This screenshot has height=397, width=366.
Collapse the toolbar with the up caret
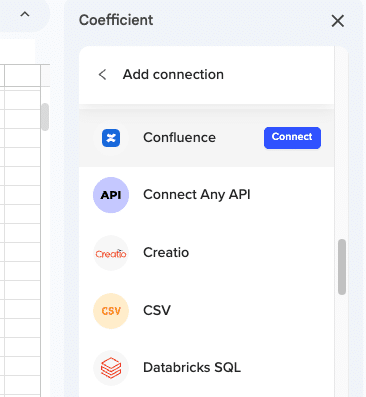(x=25, y=15)
